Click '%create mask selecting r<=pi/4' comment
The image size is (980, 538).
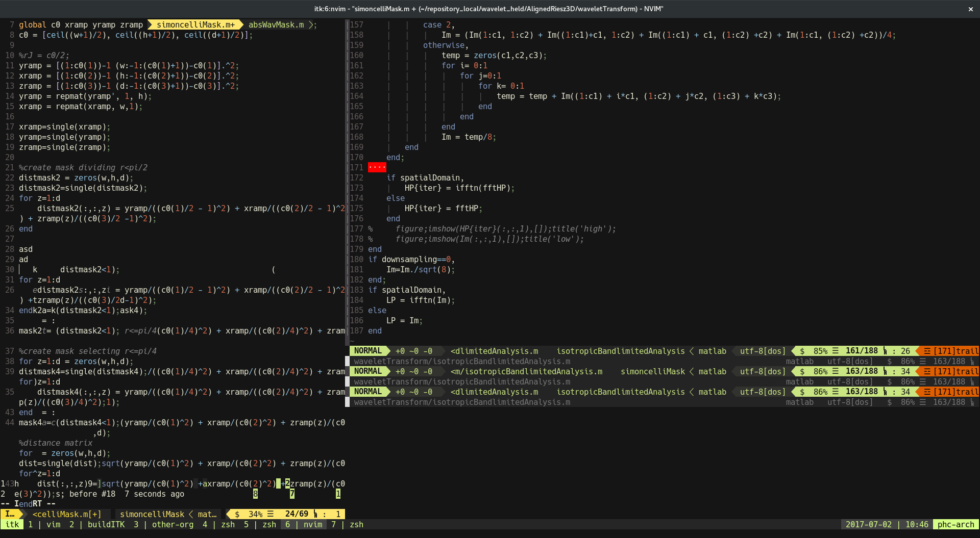pyautogui.click(x=88, y=351)
